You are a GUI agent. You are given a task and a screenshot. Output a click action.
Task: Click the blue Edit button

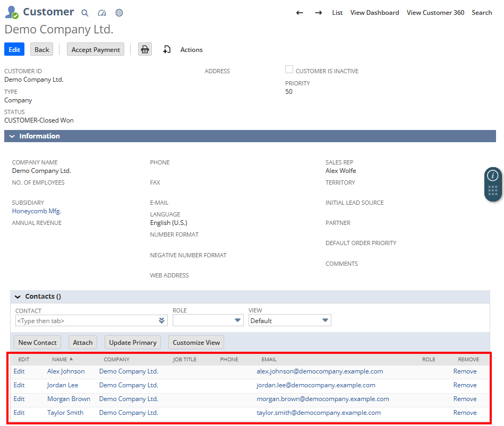[14, 49]
